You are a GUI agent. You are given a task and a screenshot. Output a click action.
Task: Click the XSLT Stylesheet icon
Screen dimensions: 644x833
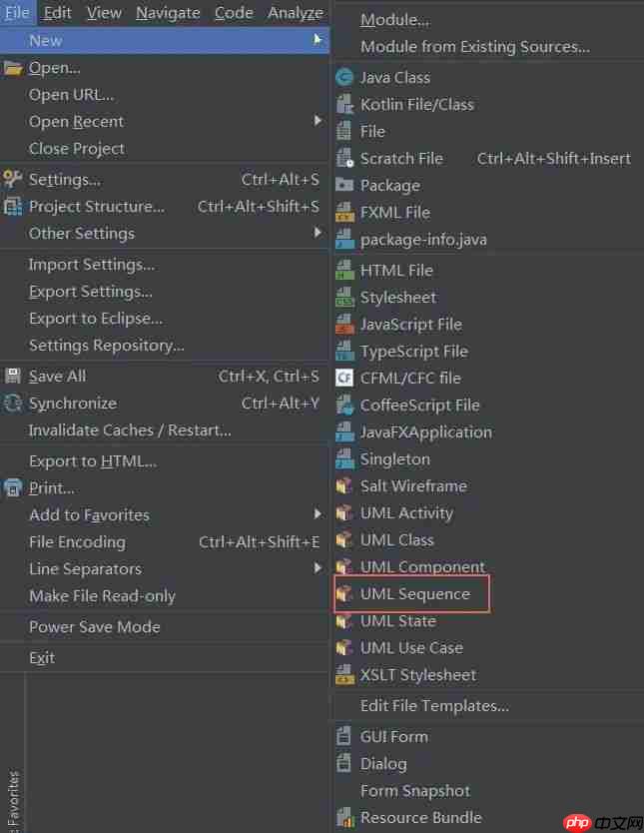[x=344, y=674]
